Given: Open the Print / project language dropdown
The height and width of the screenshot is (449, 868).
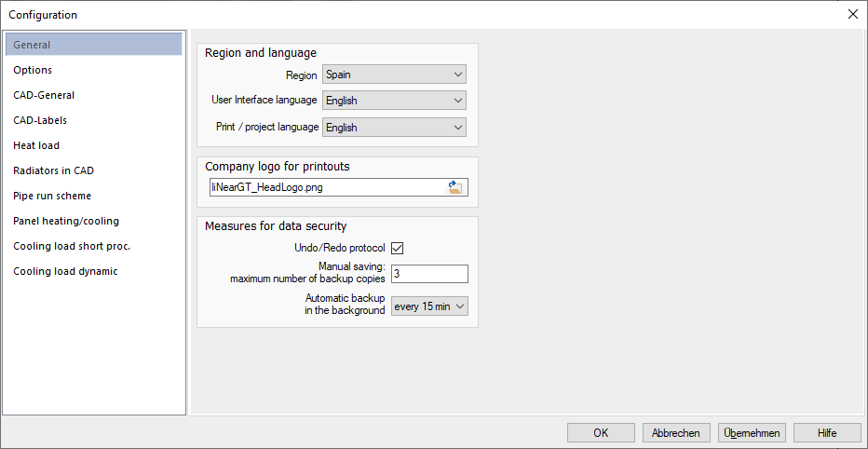Looking at the screenshot, I should [394, 128].
